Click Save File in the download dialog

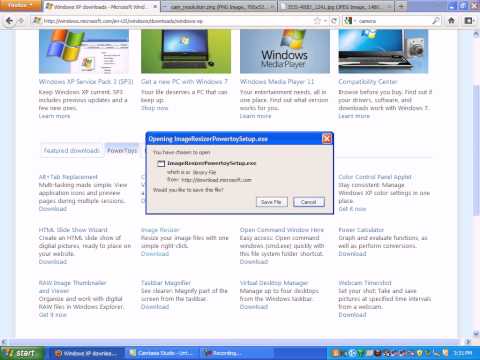coord(271,202)
